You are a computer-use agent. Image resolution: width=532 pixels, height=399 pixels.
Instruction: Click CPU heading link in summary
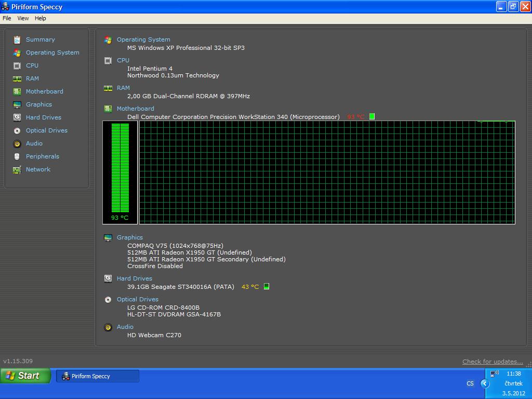pos(123,60)
